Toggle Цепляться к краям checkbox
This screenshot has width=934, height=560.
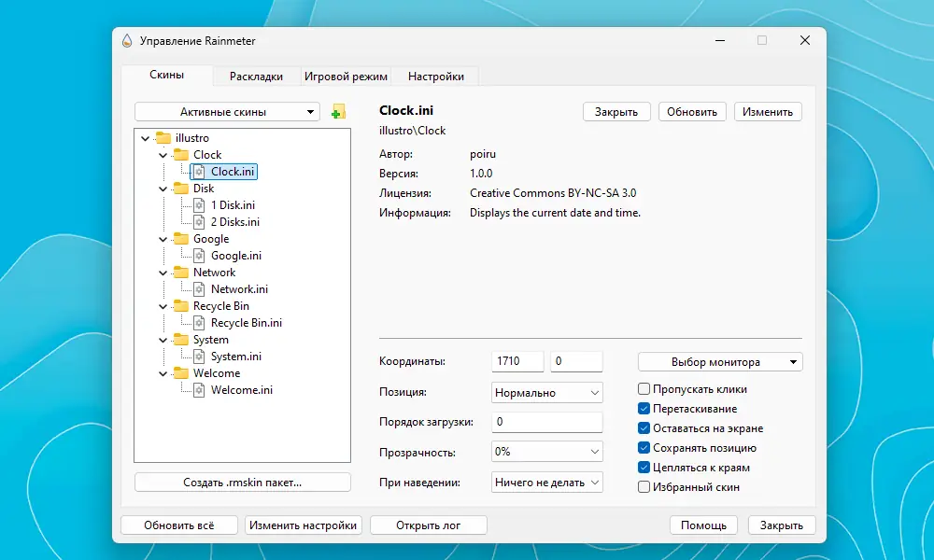644,468
